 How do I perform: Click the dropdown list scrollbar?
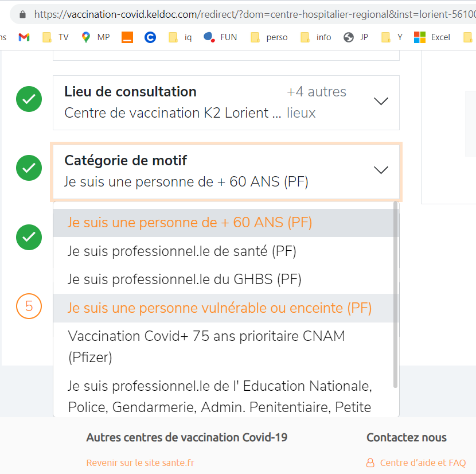click(x=395, y=293)
